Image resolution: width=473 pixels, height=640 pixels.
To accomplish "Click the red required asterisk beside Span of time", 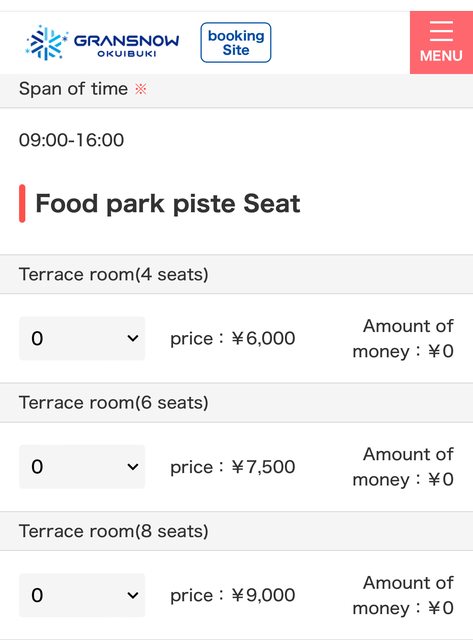I will pos(141,89).
